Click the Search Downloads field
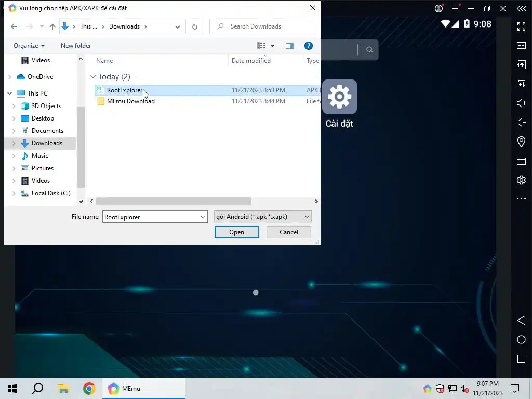Screen dimensions: 532x399 [x=262, y=26]
